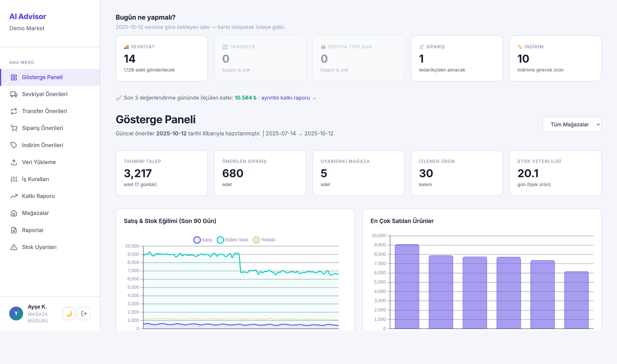Screen dimensions: 617x364
Task: Click the Mağazalar store icon
Action: pos(14,213)
